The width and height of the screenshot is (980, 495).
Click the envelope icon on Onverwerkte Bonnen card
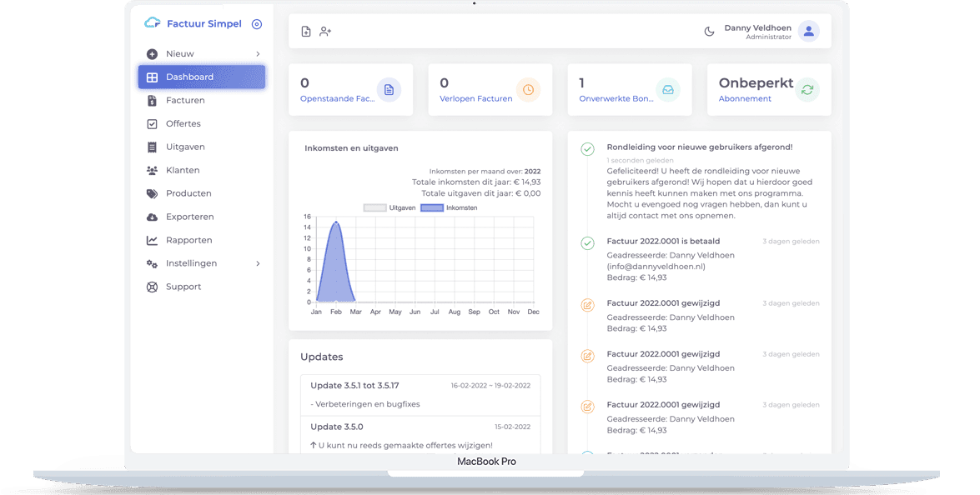[x=668, y=89]
